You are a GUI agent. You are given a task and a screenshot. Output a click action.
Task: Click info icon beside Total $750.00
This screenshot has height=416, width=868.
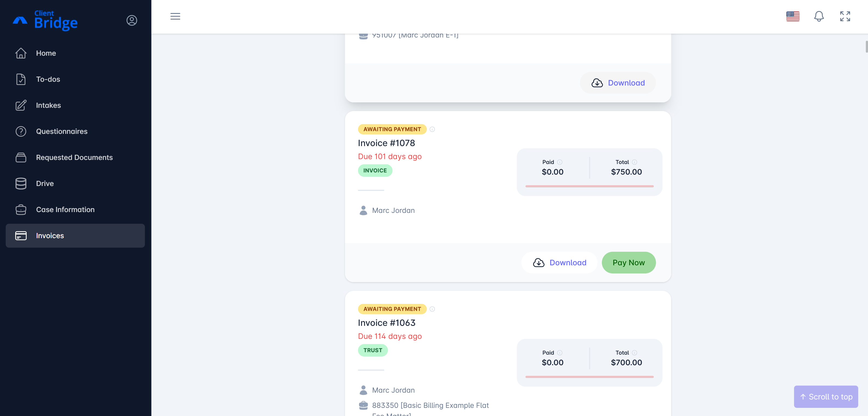[x=634, y=162]
